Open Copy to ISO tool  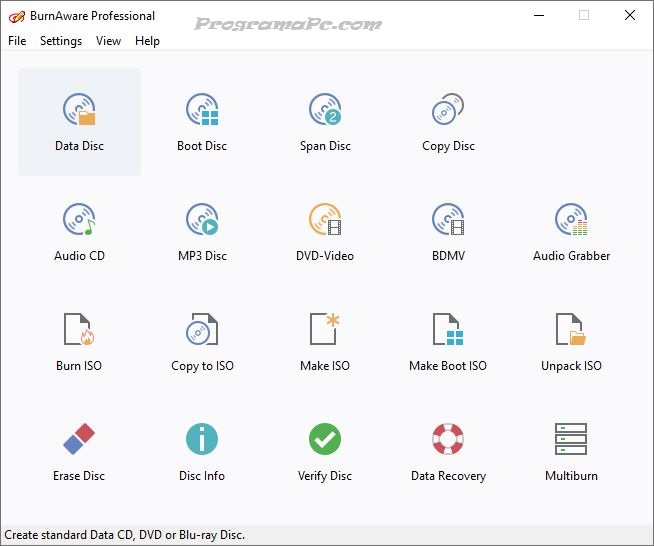tap(202, 331)
